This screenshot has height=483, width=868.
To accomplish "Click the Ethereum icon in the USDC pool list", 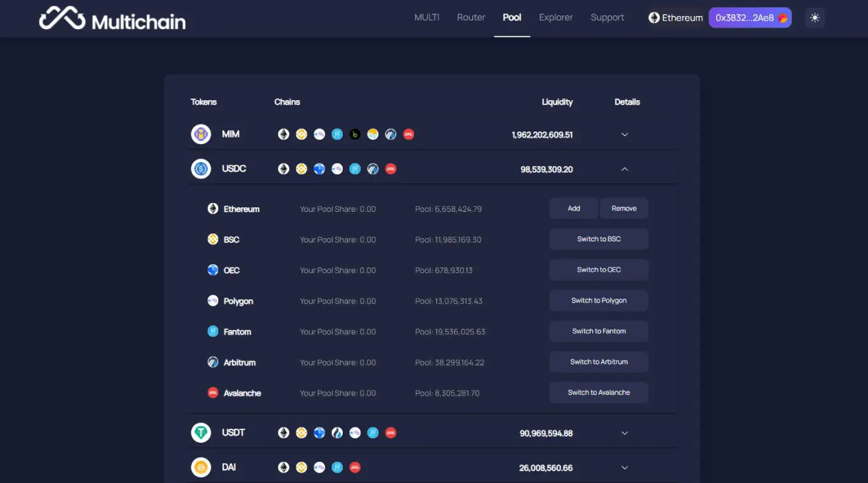I will pyautogui.click(x=213, y=209).
